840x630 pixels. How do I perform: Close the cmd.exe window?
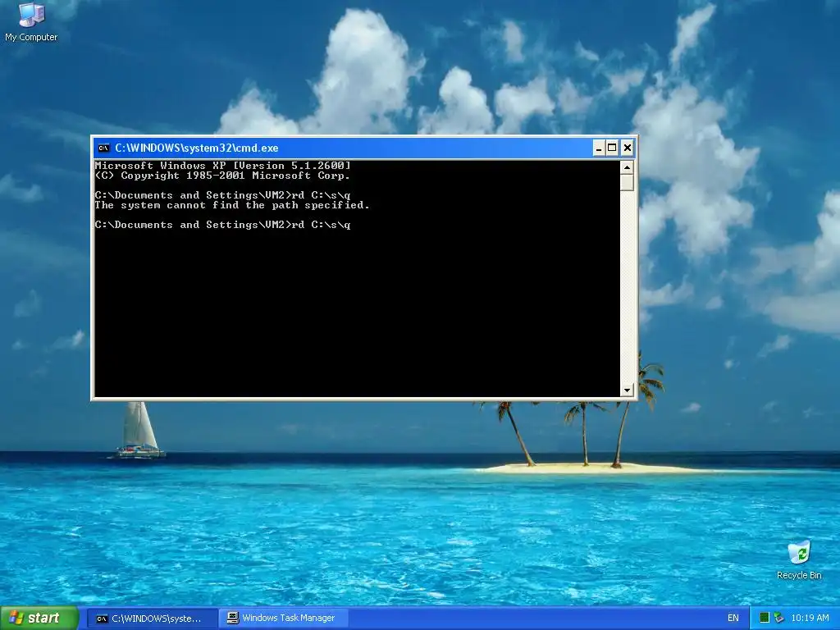tap(628, 148)
